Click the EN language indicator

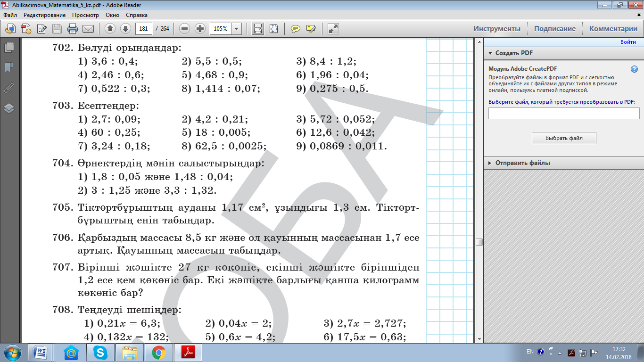pos(530,352)
